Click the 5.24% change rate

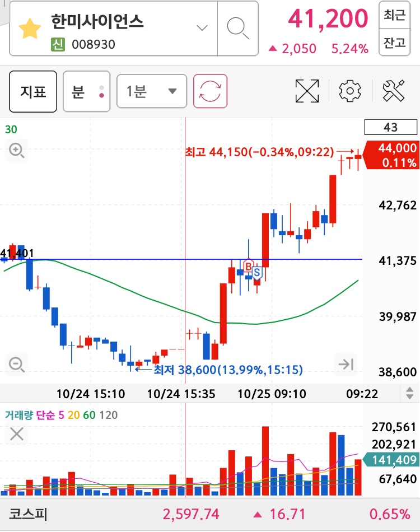point(350,49)
